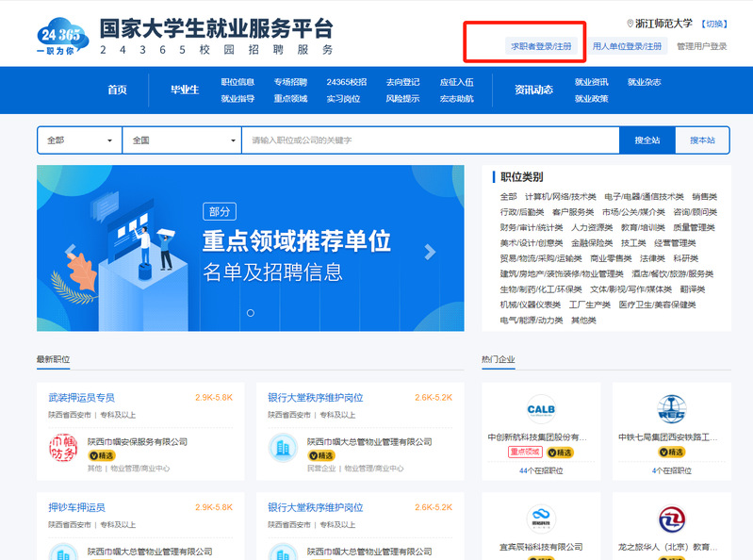Open the 全国 region dropdown
Screen dimensions: 753x560
tap(182, 140)
